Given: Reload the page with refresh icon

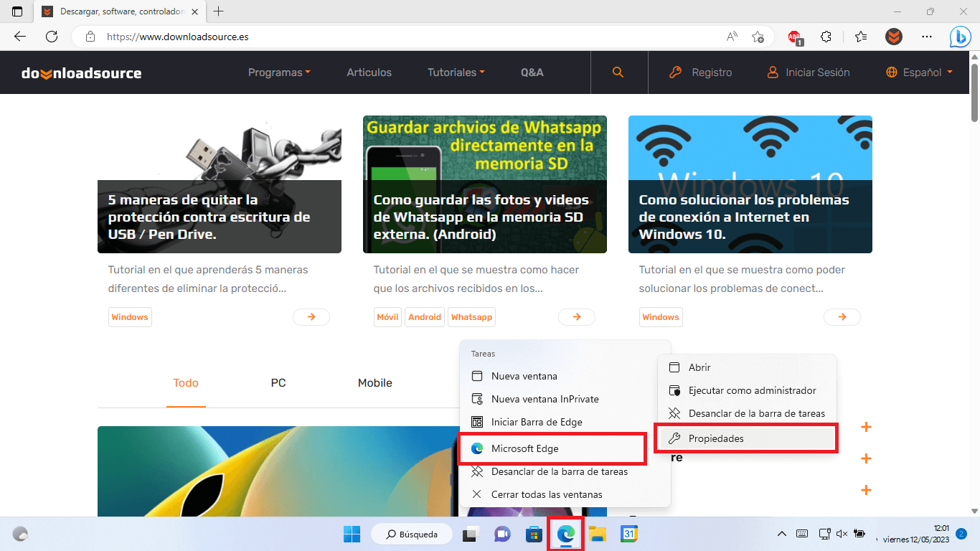Looking at the screenshot, I should point(52,37).
